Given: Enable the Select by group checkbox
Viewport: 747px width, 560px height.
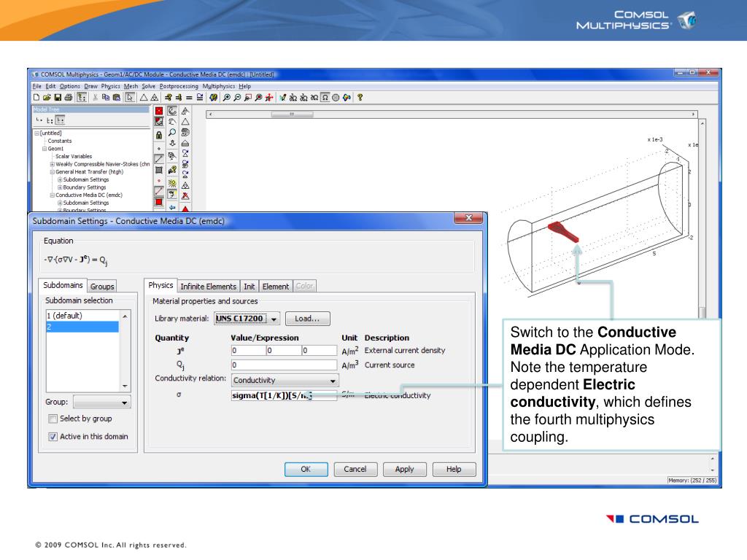Looking at the screenshot, I should (53, 419).
